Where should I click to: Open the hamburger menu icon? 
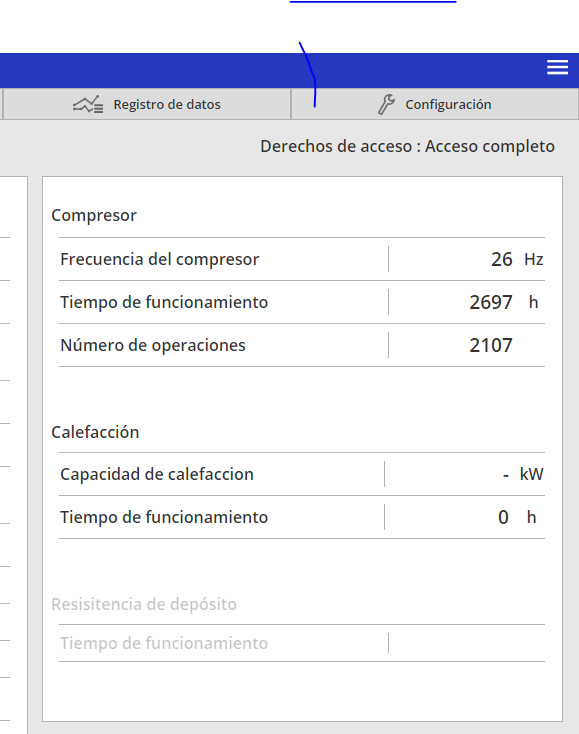pyautogui.click(x=557, y=67)
